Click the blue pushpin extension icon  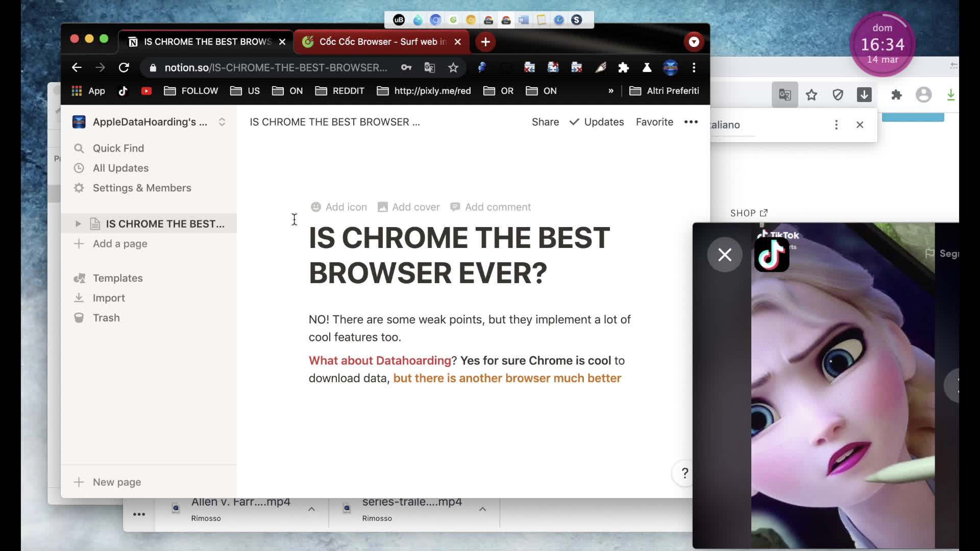(482, 67)
